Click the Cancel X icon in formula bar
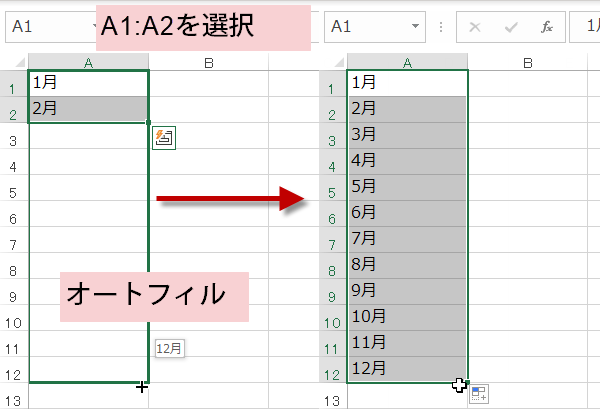 point(474,27)
